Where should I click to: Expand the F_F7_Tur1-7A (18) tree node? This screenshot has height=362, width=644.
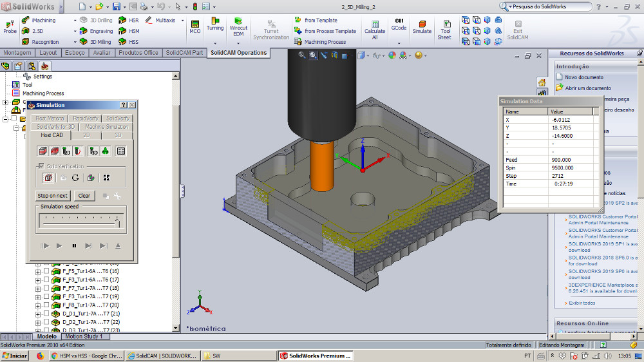(38, 289)
